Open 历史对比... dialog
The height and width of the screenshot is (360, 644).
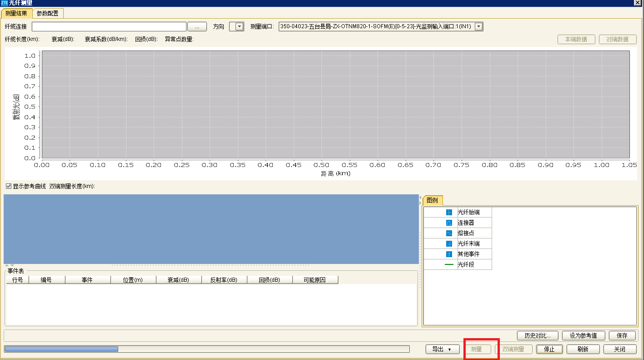tap(538, 335)
